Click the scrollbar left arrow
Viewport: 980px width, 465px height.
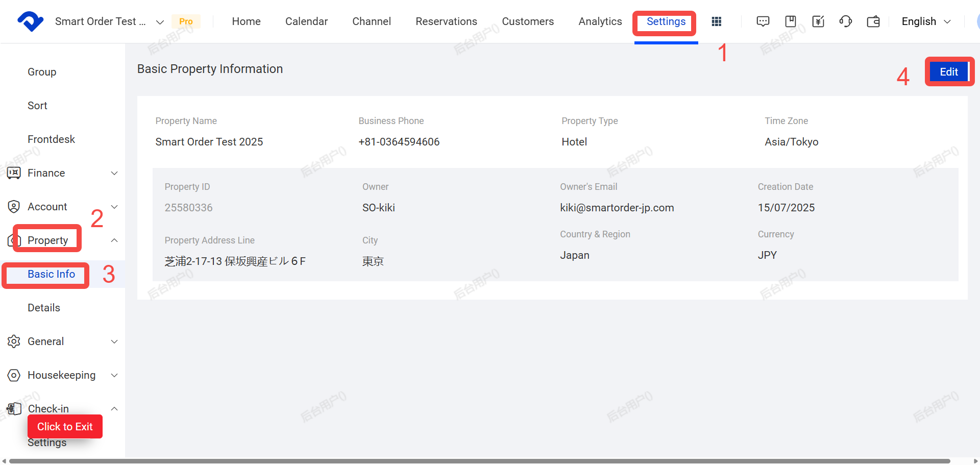[4, 461]
